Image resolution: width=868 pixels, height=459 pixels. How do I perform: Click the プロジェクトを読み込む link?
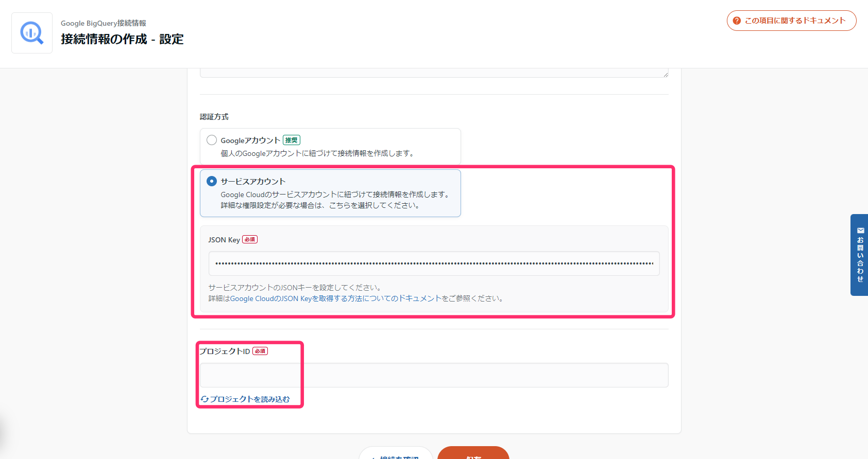tap(249, 399)
